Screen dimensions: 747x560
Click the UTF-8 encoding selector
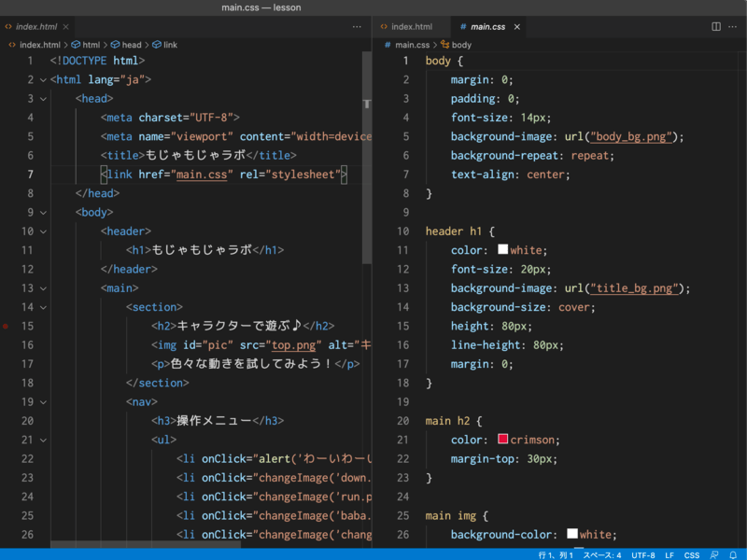click(642, 554)
